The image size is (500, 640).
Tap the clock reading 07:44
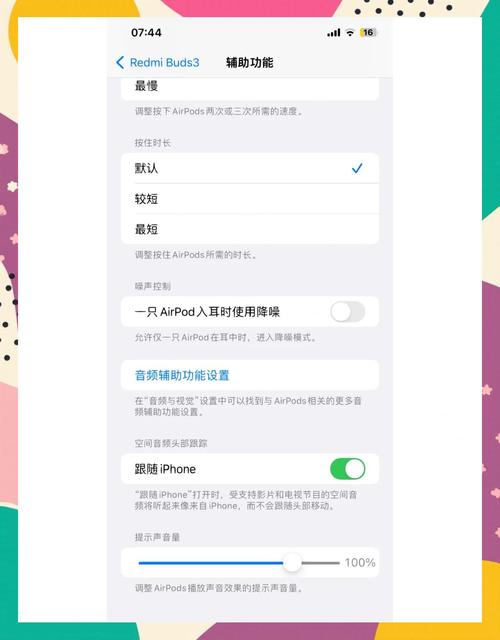[146, 33]
